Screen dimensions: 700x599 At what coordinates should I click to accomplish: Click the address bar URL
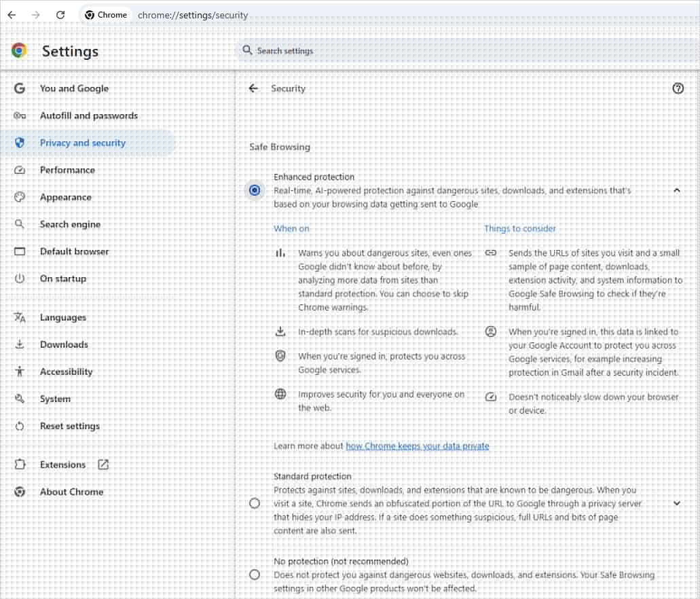point(193,15)
